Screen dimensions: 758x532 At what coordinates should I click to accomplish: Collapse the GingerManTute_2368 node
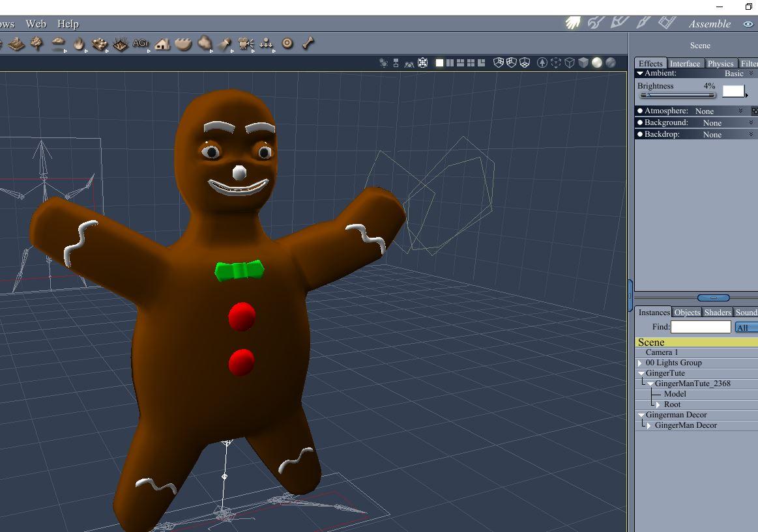point(650,384)
